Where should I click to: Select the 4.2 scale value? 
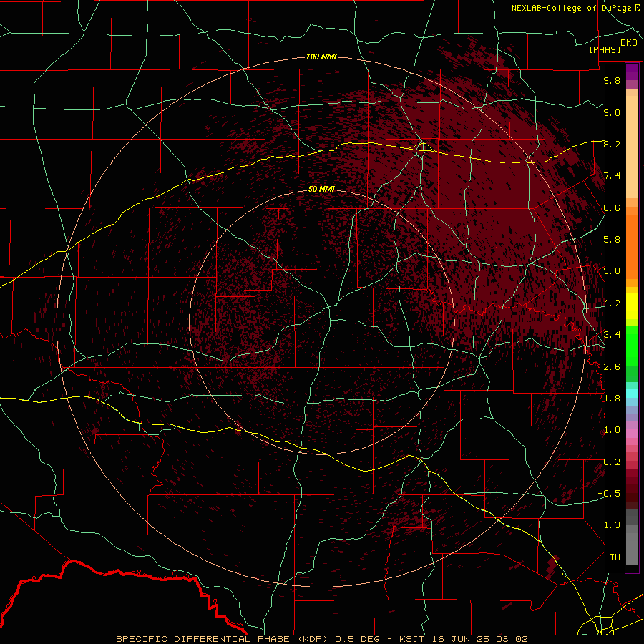pyautogui.click(x=612, y=303)
